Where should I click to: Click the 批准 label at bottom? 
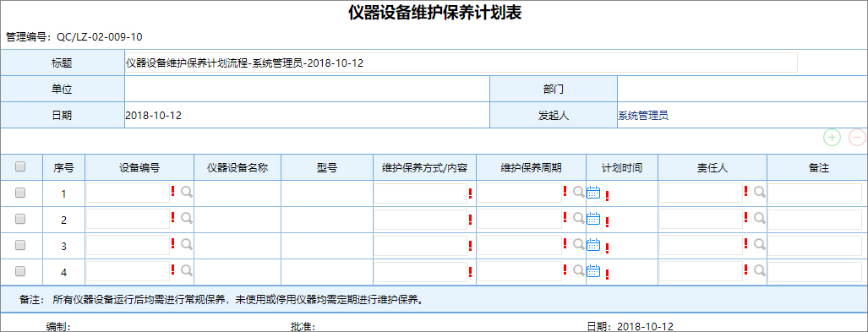click(303, 326)
